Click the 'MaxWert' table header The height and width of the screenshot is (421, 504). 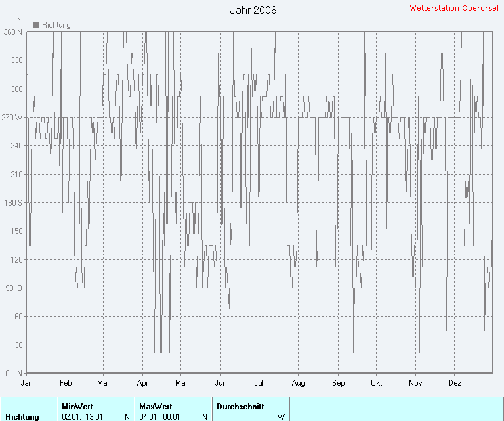click(x=156, y=406)
